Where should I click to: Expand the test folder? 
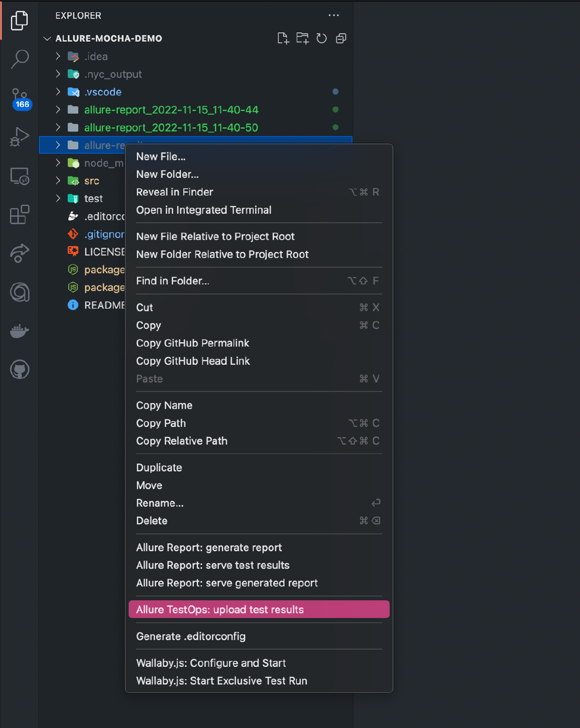pos(58,198)
